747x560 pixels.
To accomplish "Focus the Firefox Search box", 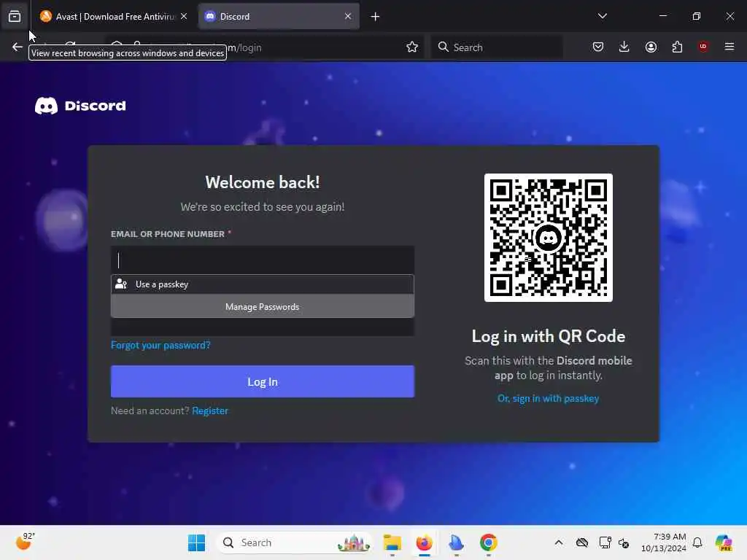I will tap(497, 47).
